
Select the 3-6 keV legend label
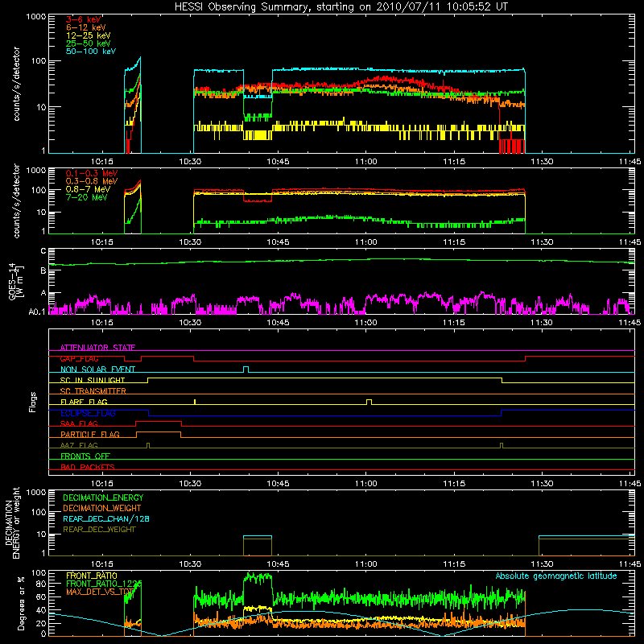click(84, 19)
